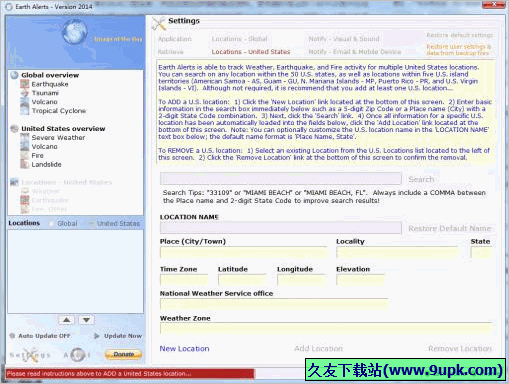Open Severe Weather via its icon
Viewport: 509px width, 384px height.
tap(25, 137)
